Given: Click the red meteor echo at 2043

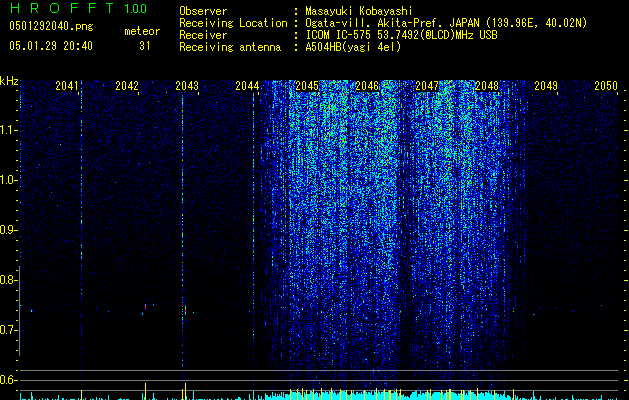Looking at the screenshot, I should click(x=185, y=310).
